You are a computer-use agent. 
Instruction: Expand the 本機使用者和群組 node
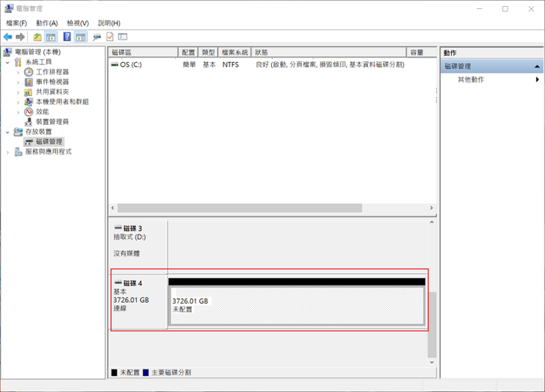(18, 102)
